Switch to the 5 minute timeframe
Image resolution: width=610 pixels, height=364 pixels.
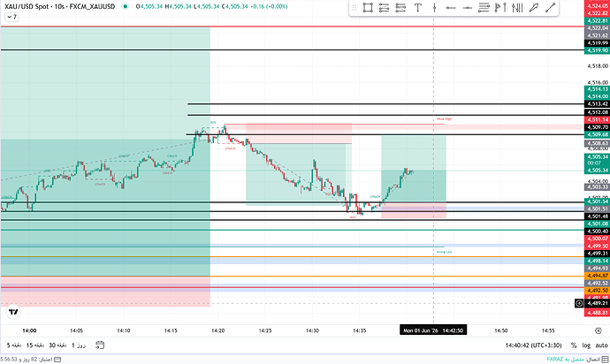(x=14, y=345)
